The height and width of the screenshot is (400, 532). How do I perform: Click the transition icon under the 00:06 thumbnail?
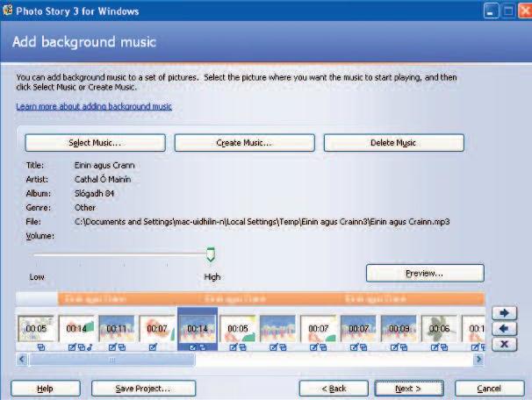[x=444, y=347]
